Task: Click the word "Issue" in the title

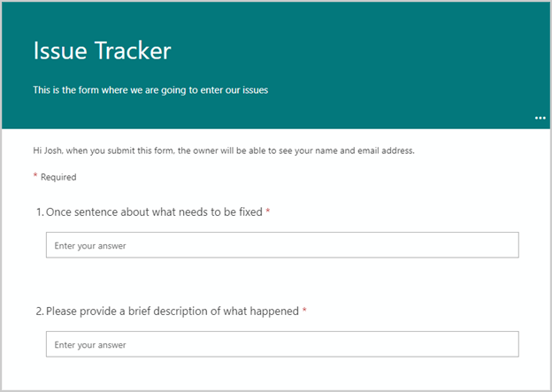Action: (x=60, y=50)
